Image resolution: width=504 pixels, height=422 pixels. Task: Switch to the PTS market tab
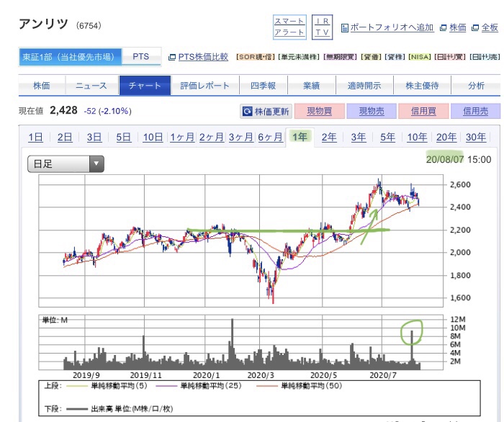[x=141, y=57]
